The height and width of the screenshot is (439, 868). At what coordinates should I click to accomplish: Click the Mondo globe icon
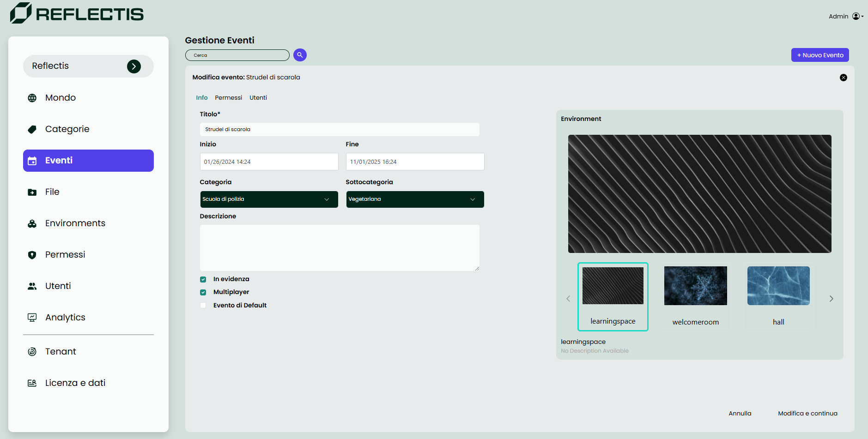(x=32, y=98)
